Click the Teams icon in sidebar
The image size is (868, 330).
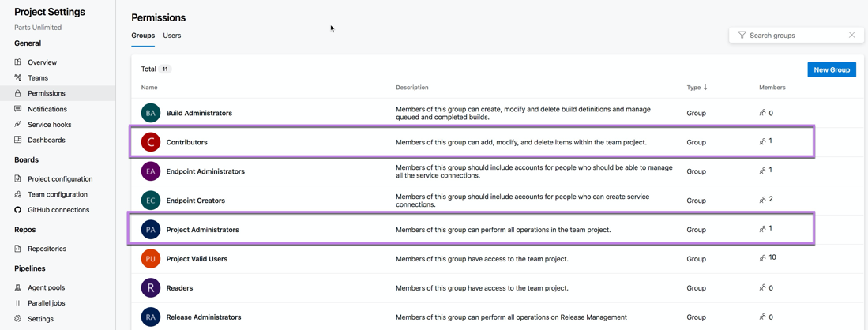point(18,78)
